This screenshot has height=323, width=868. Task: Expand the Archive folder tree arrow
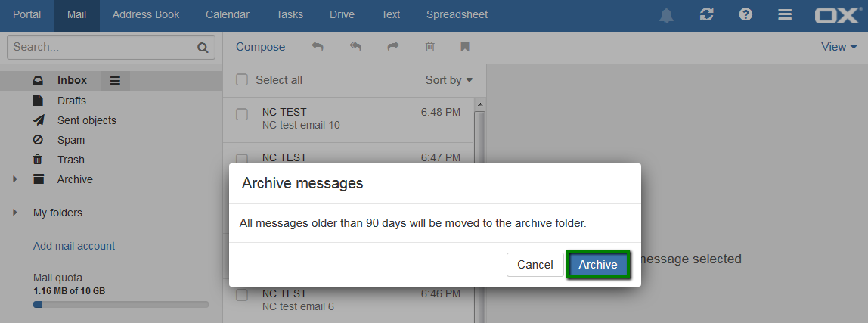click(15, 179)
